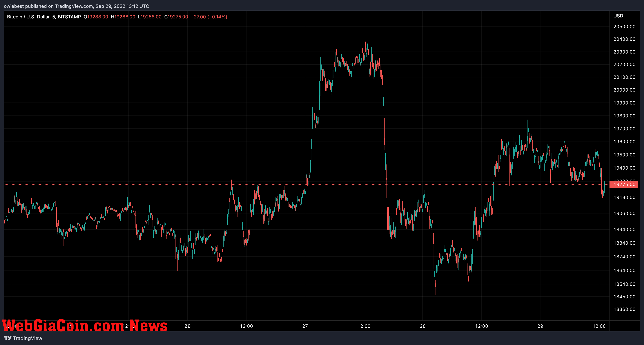Click the 19700.00 price axis label
Screen dimensions: 644x345
point(624,129)
